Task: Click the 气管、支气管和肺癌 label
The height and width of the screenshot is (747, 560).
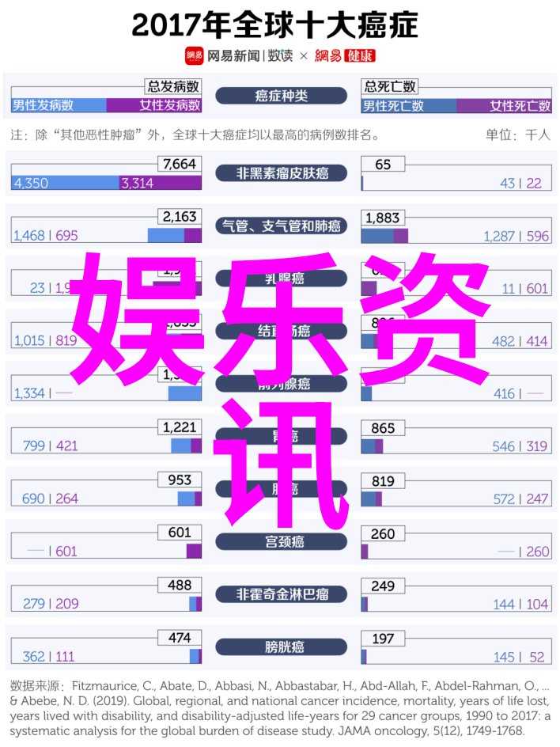Action: click(282, 226)
